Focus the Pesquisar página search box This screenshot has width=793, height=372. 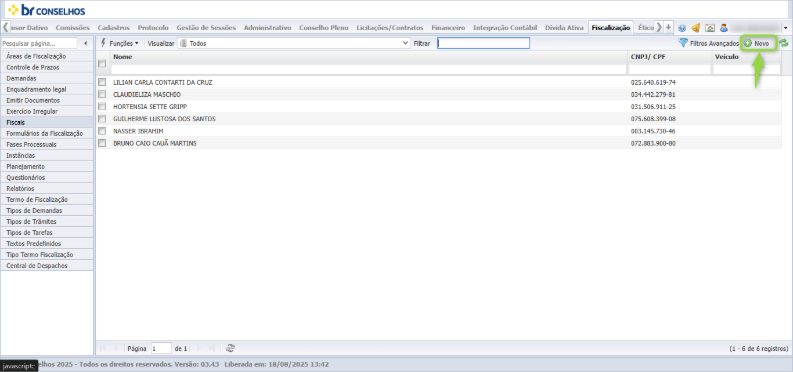click(39, 43)
